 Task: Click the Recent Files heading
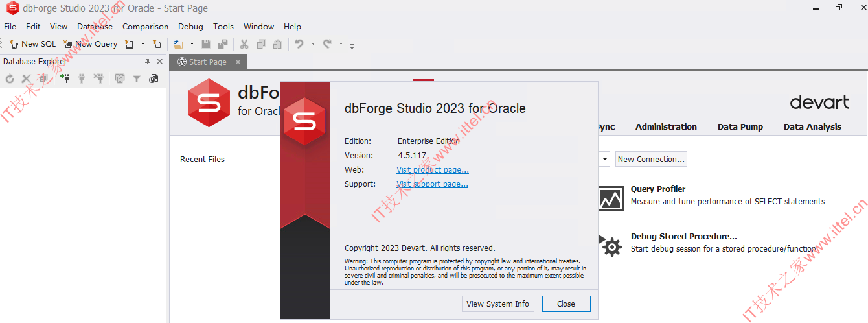(202, 160)
